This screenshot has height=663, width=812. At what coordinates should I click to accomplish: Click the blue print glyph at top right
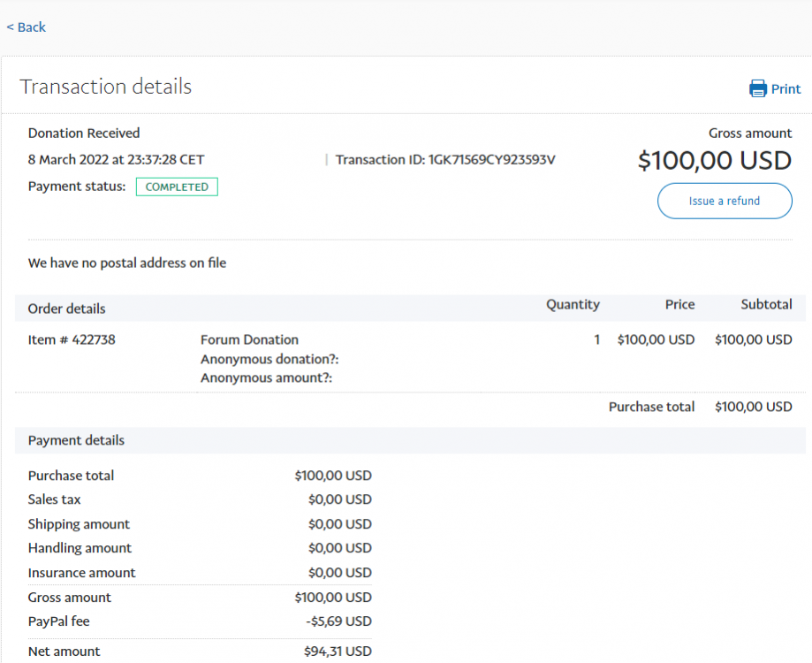[x=758, y=88]
